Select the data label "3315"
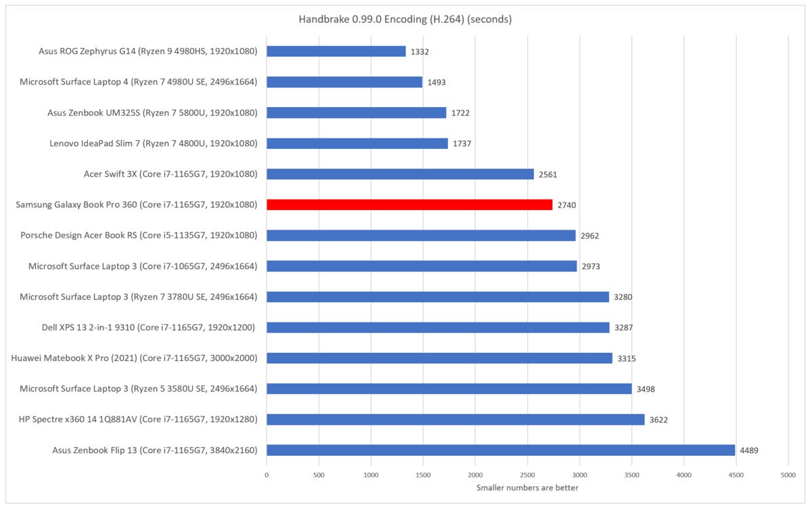This screenshot has width=812, height=512. pyautogui.click(x=627, y=359)
